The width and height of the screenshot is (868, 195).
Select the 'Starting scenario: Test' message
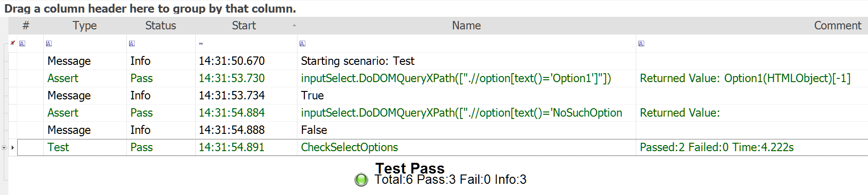[x=358, y=61]
